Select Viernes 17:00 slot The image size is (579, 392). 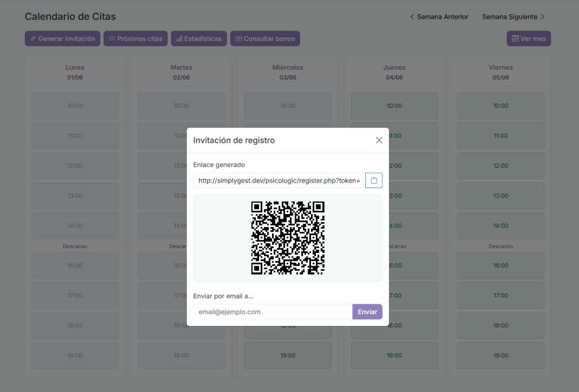click(x=501, y=295)
